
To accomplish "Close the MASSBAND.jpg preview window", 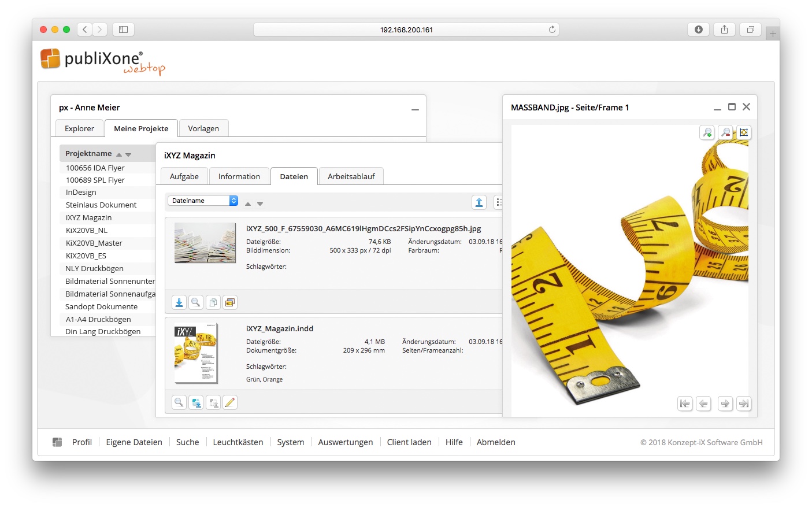I will [x=746, y=107].
